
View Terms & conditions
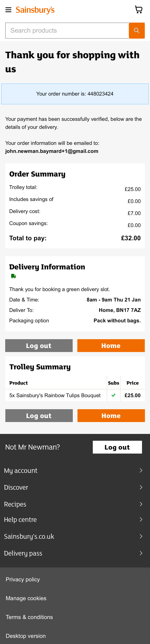coord(29,617)
